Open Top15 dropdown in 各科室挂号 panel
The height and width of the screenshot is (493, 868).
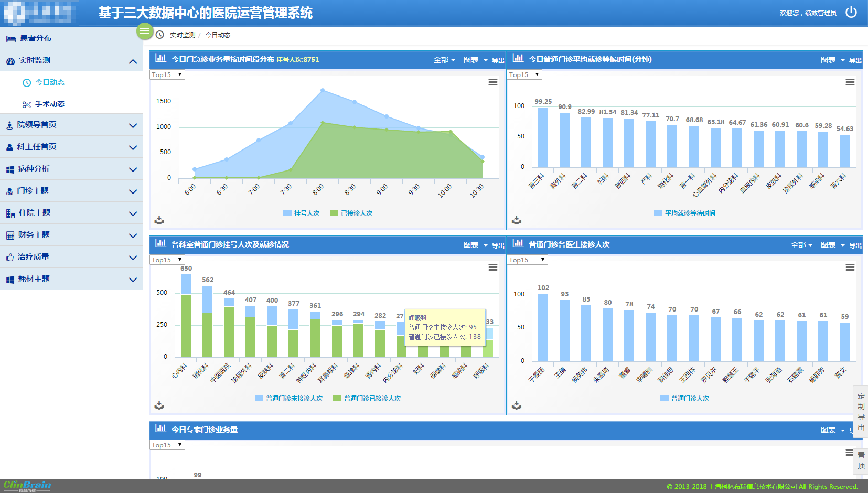pos(167,260)
